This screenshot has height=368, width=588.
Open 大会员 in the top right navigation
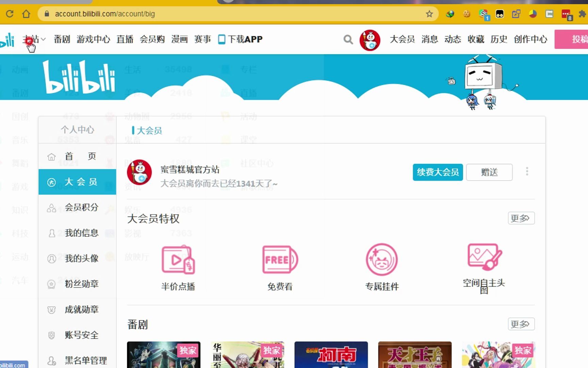402,39
